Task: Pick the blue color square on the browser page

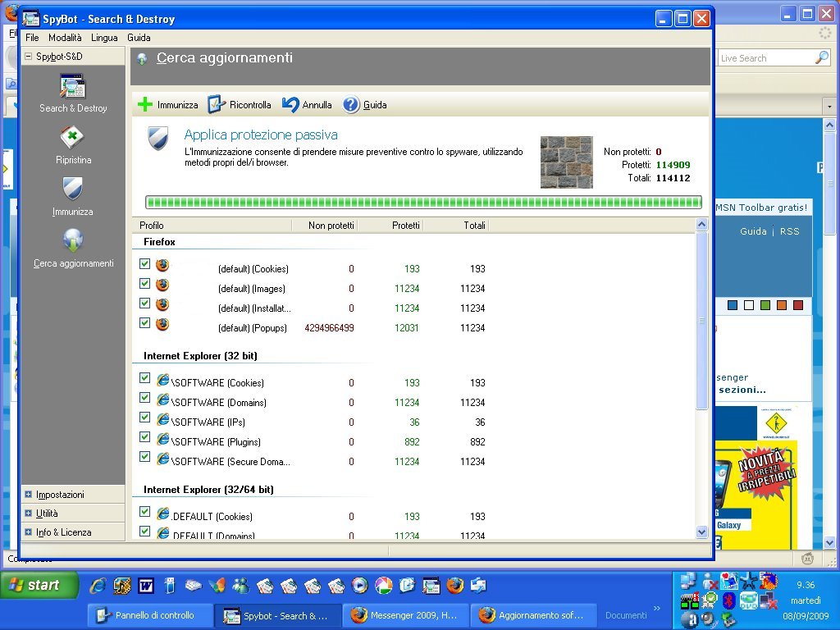Action: [733, 305]
